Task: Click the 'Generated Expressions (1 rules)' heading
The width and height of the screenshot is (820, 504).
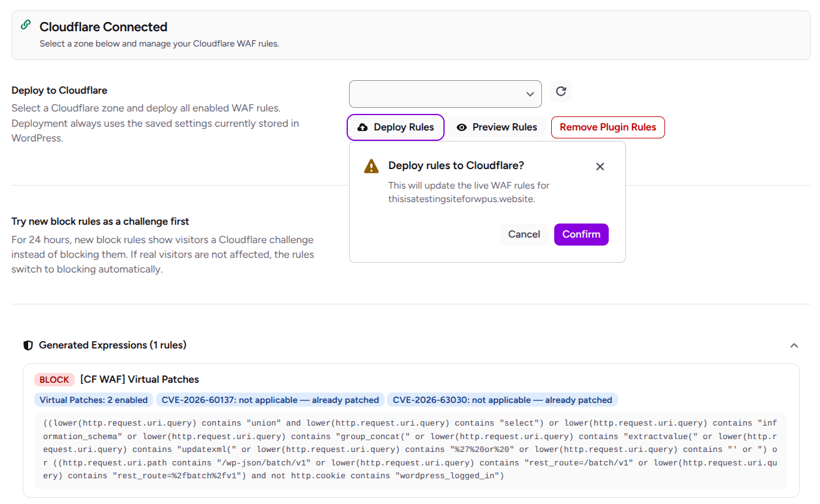Action: [113, 345]
